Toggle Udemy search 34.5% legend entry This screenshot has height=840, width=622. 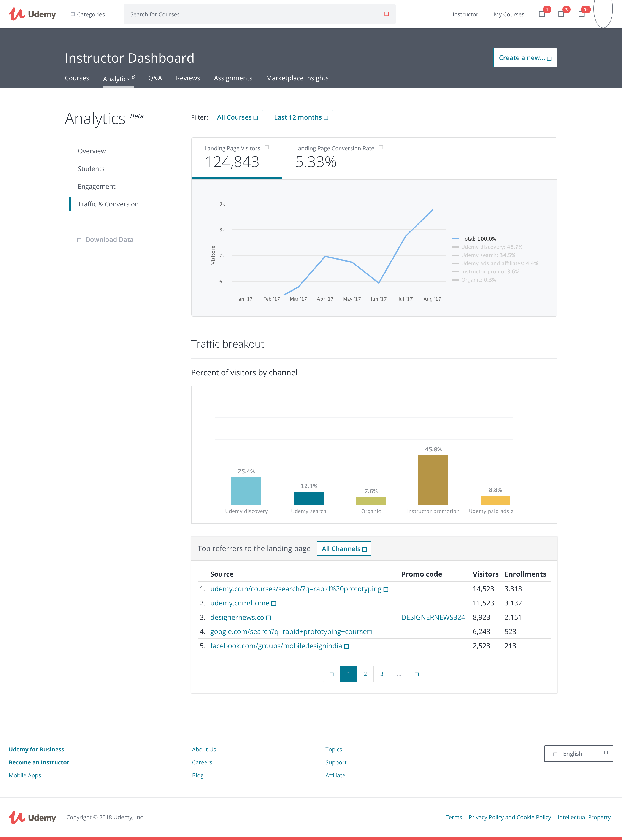pos(484,255)
